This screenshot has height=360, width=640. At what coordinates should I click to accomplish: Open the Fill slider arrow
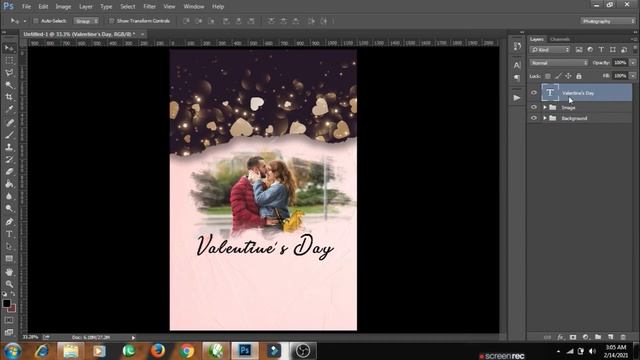(x=633, y=76)
